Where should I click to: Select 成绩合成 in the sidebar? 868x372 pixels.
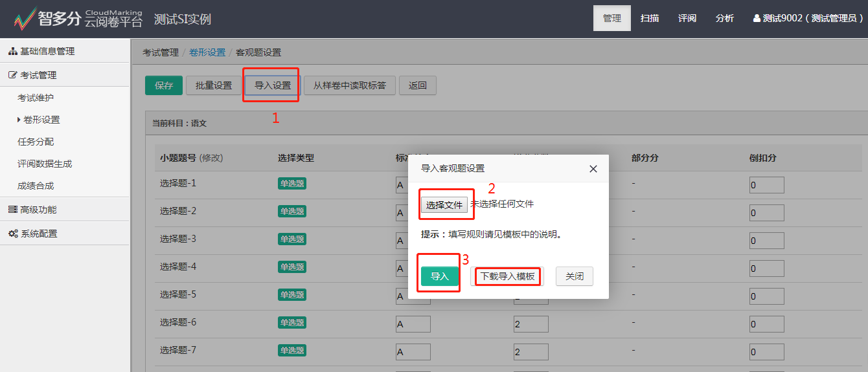pyautogui.click(x=36, y=186)
